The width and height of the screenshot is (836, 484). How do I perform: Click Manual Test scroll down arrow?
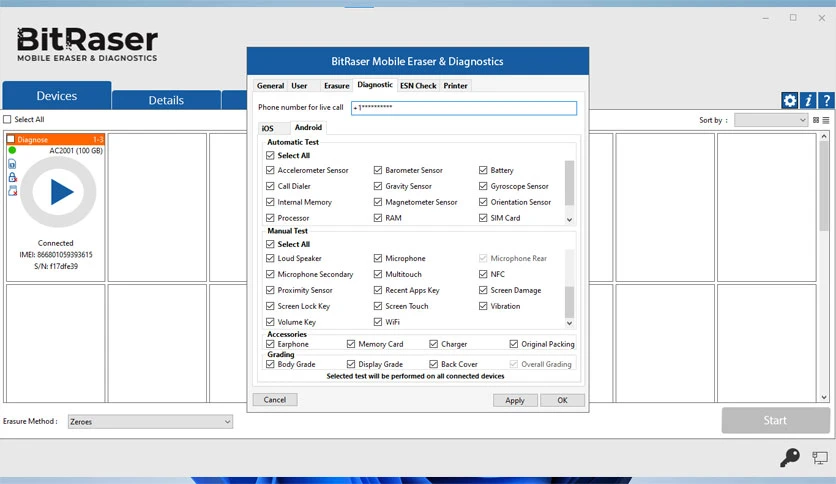point(569,323)
